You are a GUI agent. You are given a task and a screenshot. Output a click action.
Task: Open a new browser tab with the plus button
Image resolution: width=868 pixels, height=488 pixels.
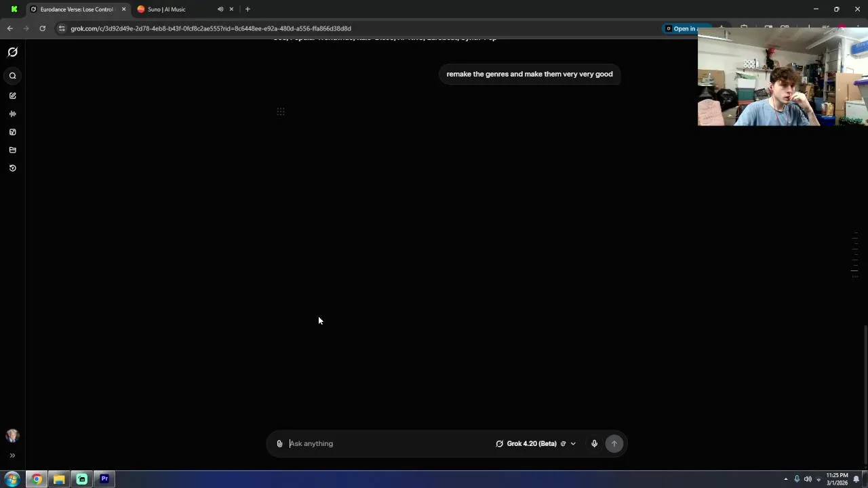[x=248, y=9]
